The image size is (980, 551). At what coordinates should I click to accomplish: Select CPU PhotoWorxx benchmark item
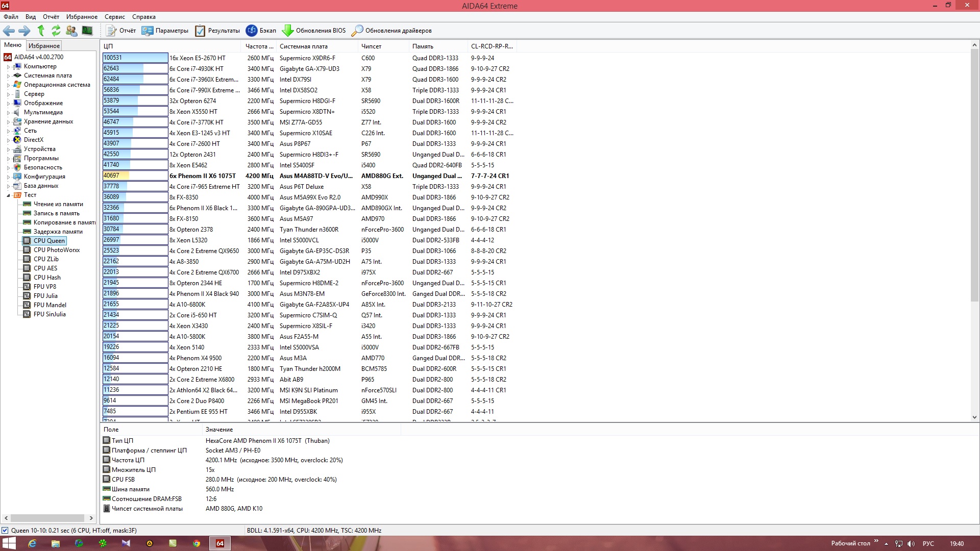point(56,250)
